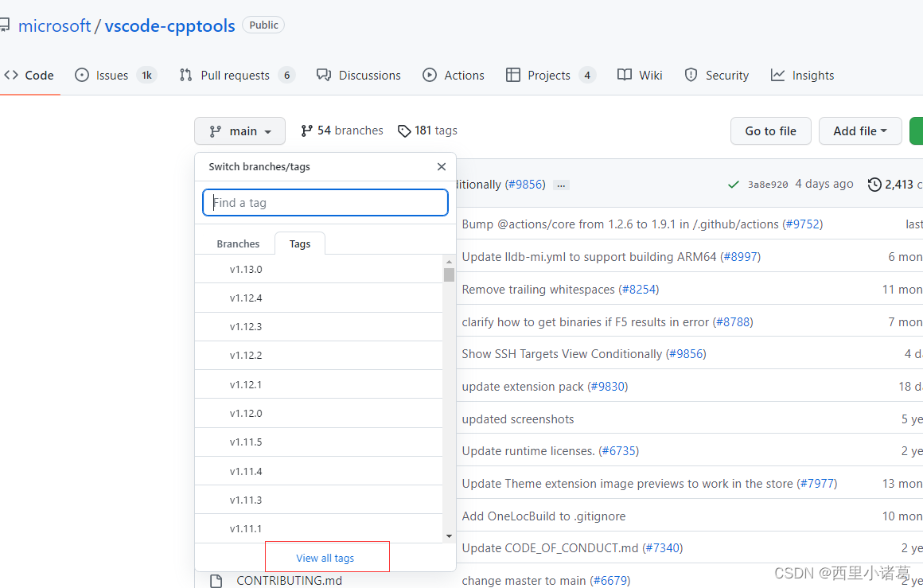Image resolution: width=923 pixels, height=588 pixels.
Task: Open pull request link #7977
Action: 817,484
